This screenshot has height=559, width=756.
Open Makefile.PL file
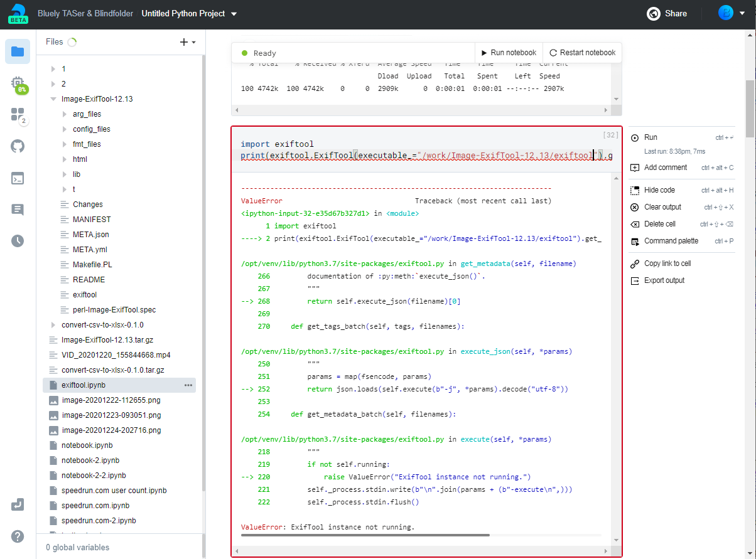pos(92,264)
